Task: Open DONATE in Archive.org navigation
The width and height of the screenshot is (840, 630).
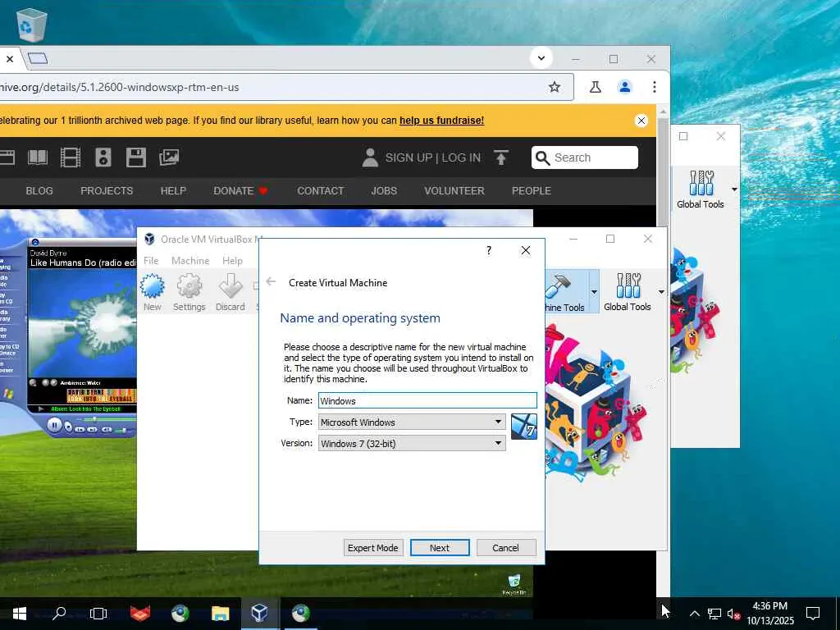Action: pyautogui.click(x=240, y=190)
